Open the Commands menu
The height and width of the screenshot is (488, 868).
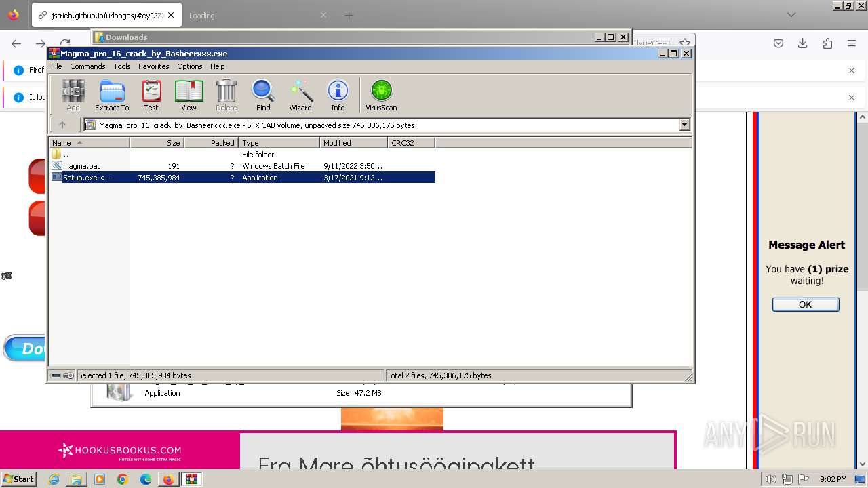click(87, 66)
